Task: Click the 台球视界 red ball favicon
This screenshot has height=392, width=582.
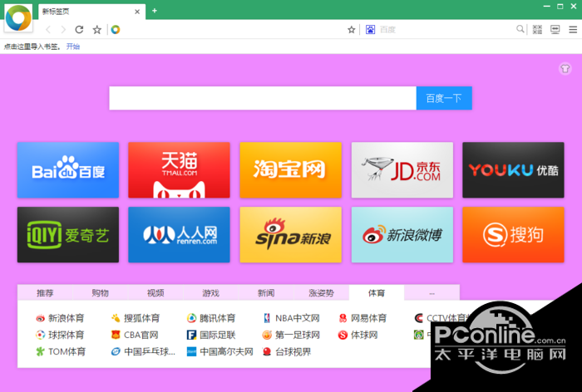Action: (267, 351)
